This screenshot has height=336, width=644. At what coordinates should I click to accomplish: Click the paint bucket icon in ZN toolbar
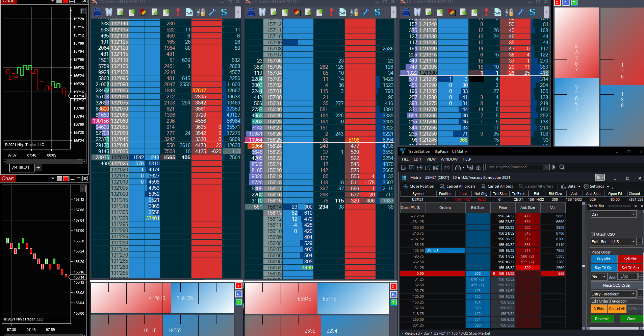click(144, 13)
